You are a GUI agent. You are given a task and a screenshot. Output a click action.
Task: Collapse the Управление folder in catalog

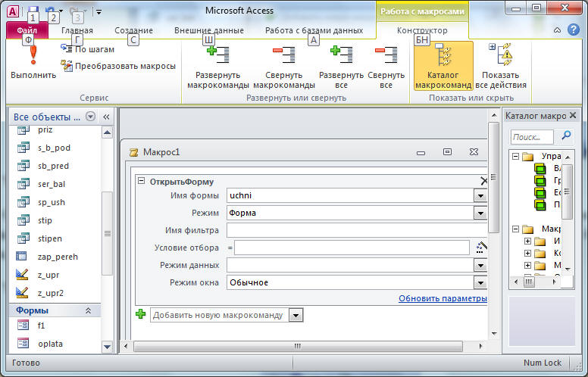tap(516, 156)
